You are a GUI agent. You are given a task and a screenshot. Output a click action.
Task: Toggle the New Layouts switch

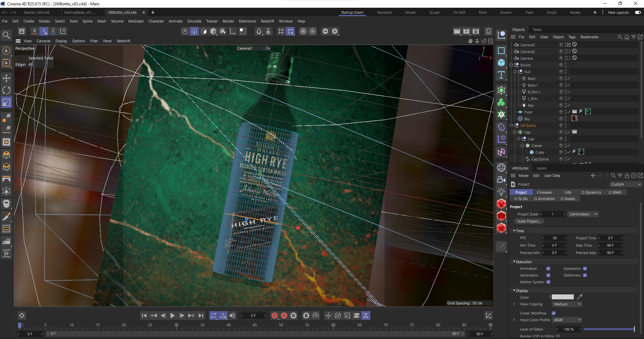638,12
